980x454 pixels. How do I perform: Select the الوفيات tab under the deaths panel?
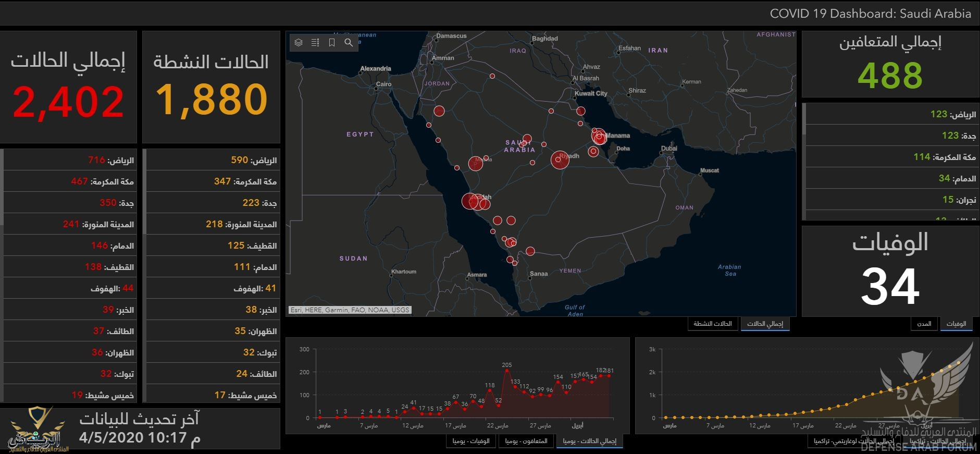pyautogui.click(x=956, y=324)
